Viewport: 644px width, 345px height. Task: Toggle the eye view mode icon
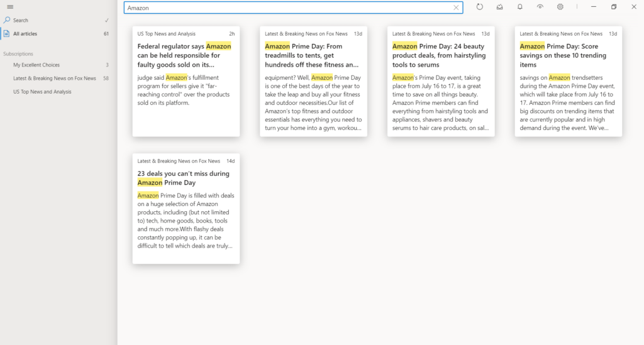pos(540,7)
